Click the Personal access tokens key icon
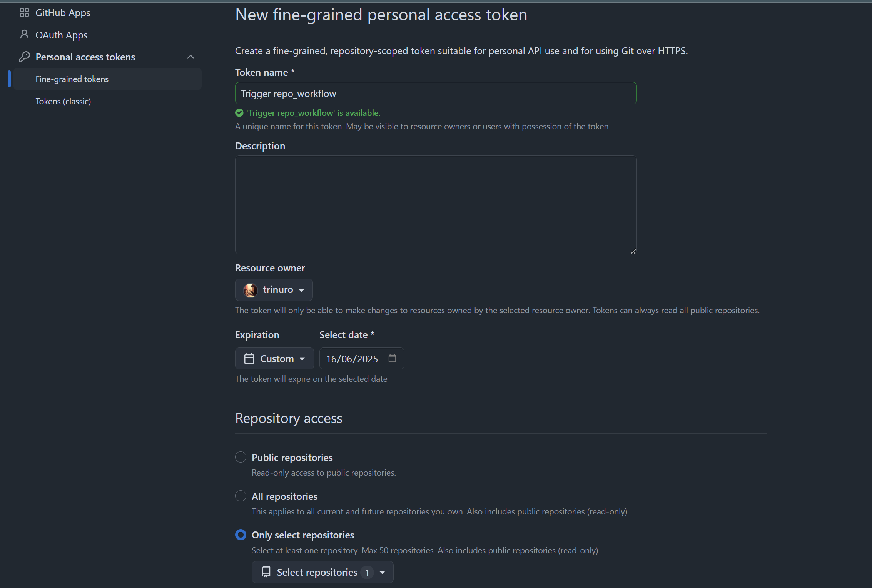 (x=24, y=57)
